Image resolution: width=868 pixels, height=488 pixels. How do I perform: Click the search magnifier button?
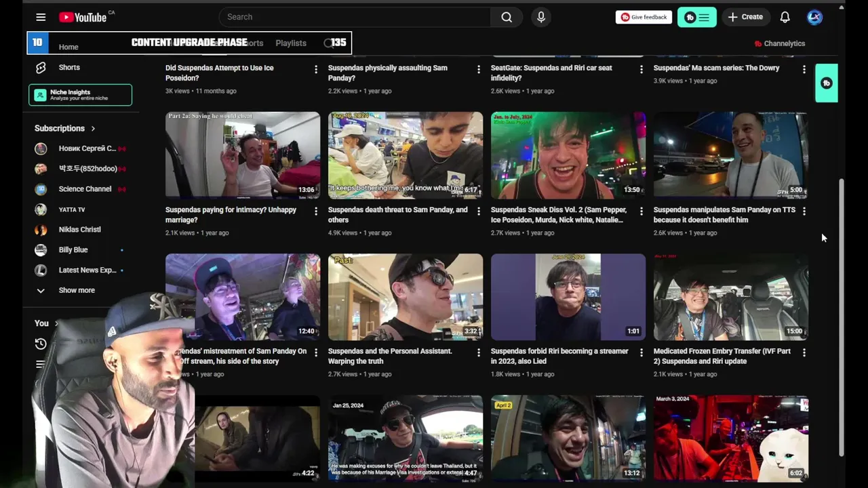[507, 17]
